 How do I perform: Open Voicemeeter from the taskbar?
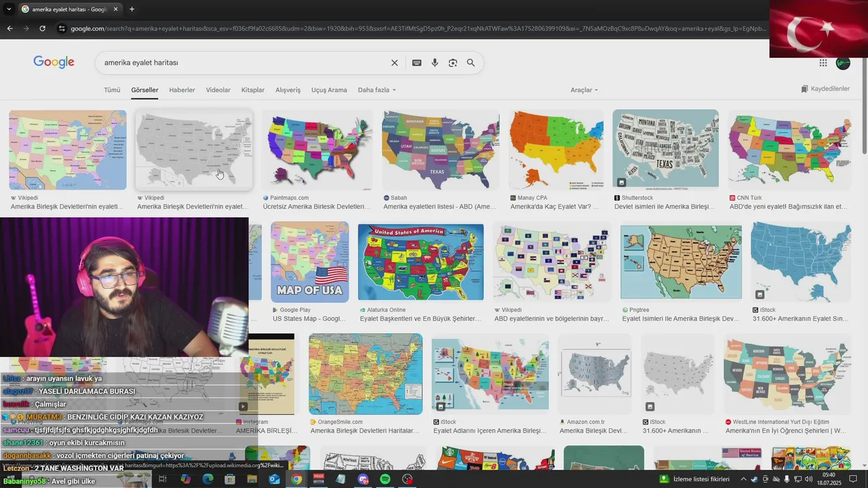(x=319, y=479)
